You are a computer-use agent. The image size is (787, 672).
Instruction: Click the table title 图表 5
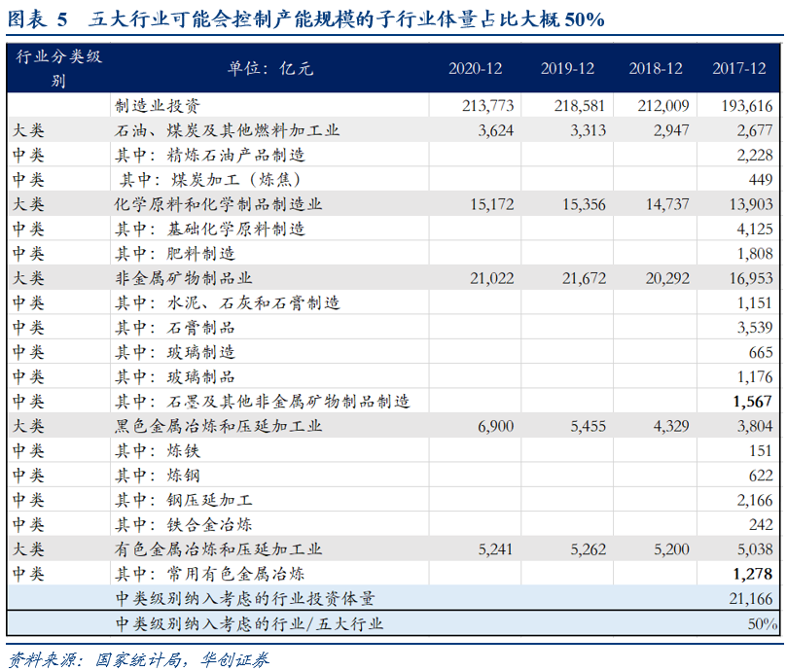tap(38, 19)
